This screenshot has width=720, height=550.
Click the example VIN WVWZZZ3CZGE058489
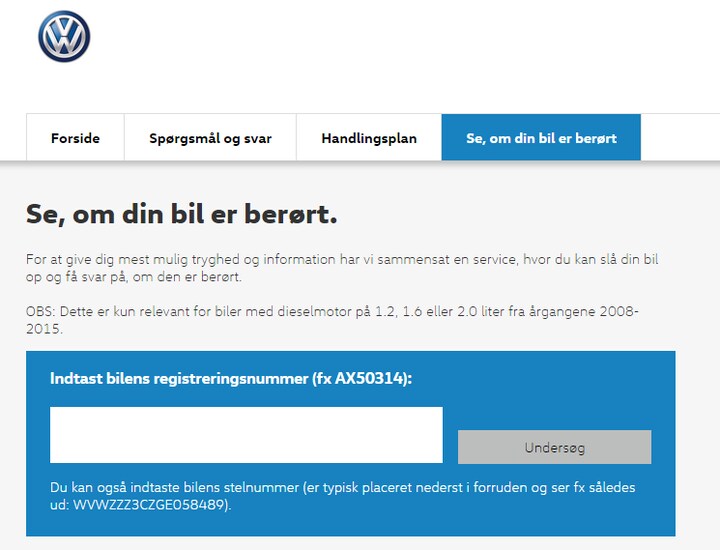click(x=149, y=505)
